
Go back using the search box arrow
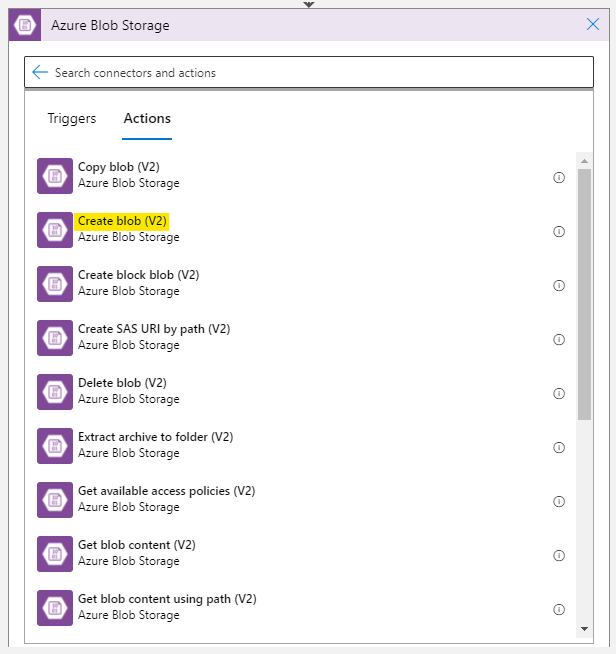[40, 72]
